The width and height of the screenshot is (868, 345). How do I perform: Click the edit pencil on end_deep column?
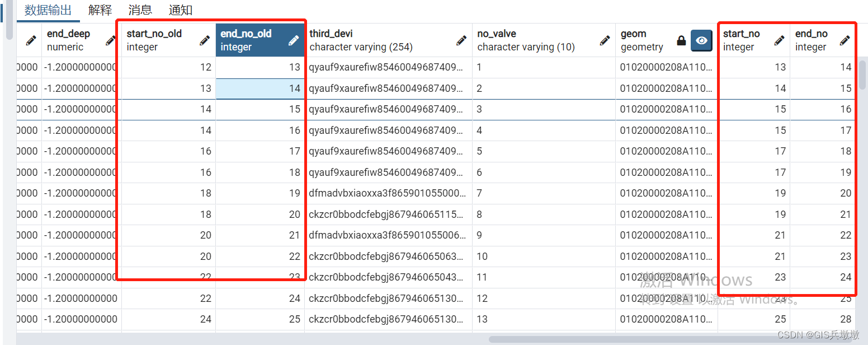[110, 40]
